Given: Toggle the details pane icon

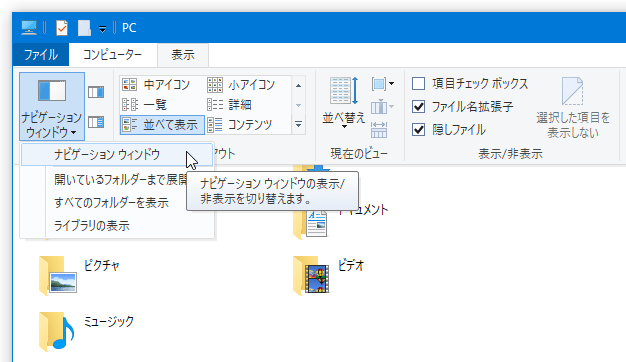Looking at the screenshot, I should click(x=96, y=122).
